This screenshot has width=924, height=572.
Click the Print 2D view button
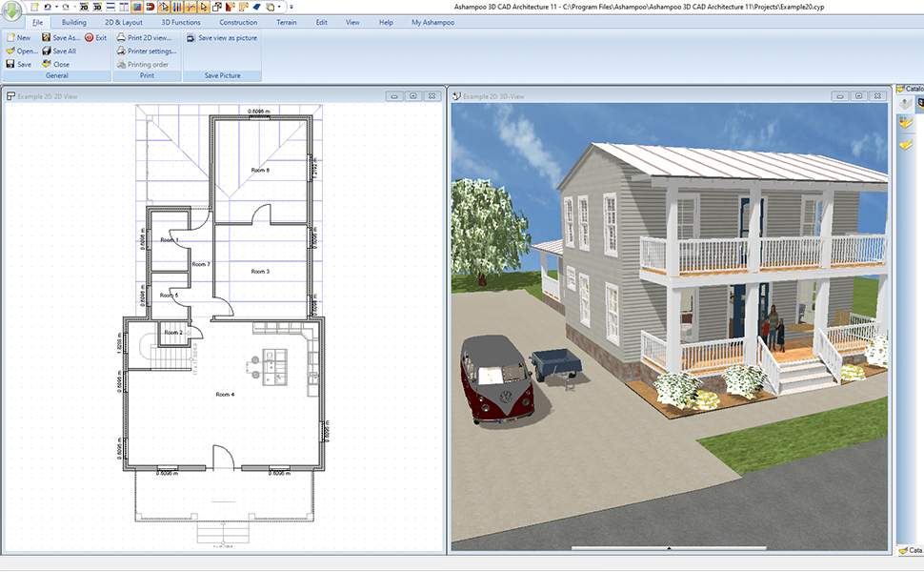[149, 38]
